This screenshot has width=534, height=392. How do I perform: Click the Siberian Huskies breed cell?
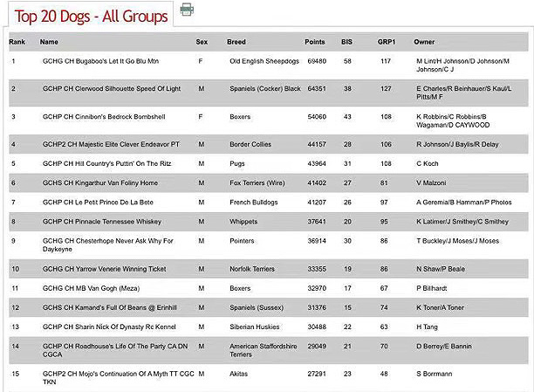pyautogui.click(x=255, y=327)
